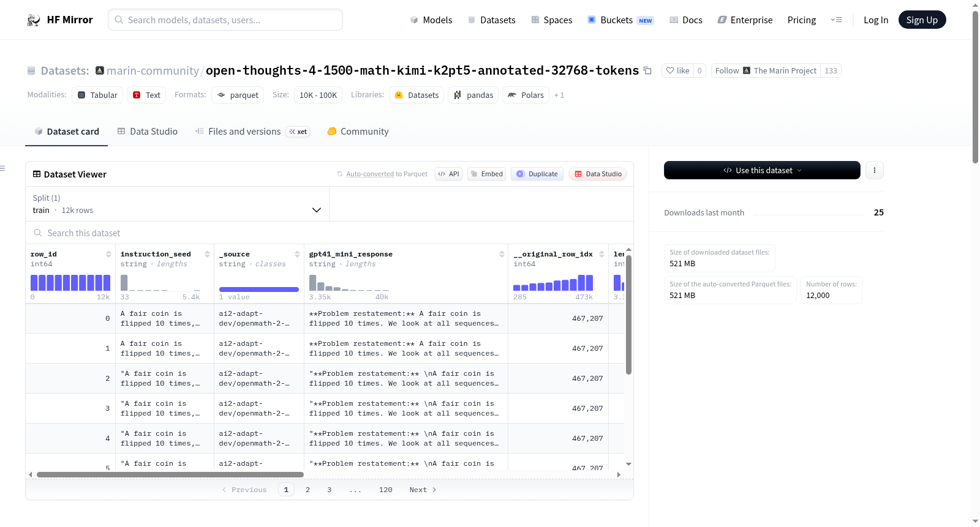Click the API button
The width and height of the screenshot is (980, 527).
pyautogui.click(x=448, y=174)
